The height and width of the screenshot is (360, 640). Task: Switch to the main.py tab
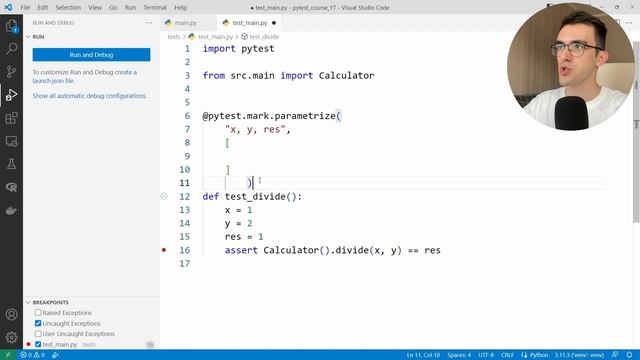(186, 23)
